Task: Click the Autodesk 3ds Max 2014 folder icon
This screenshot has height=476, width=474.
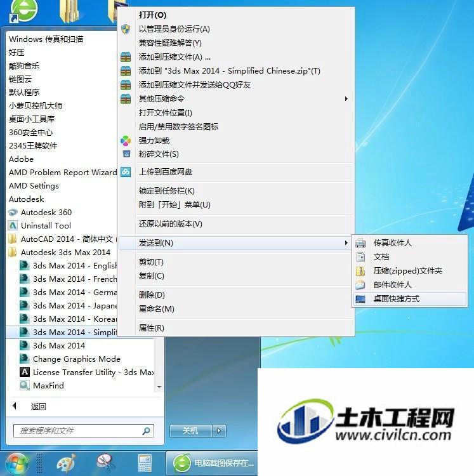Action: pyautogui.click(x=12, y=252)
